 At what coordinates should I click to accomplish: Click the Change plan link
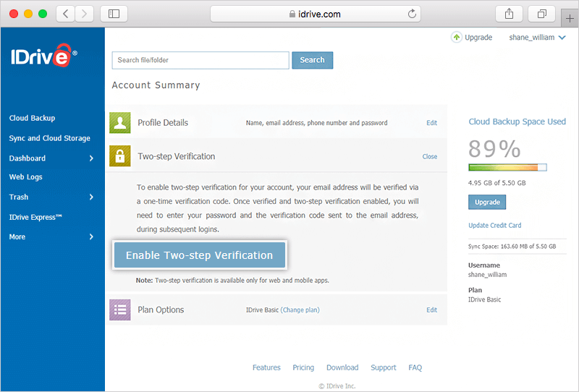point(300,310)
